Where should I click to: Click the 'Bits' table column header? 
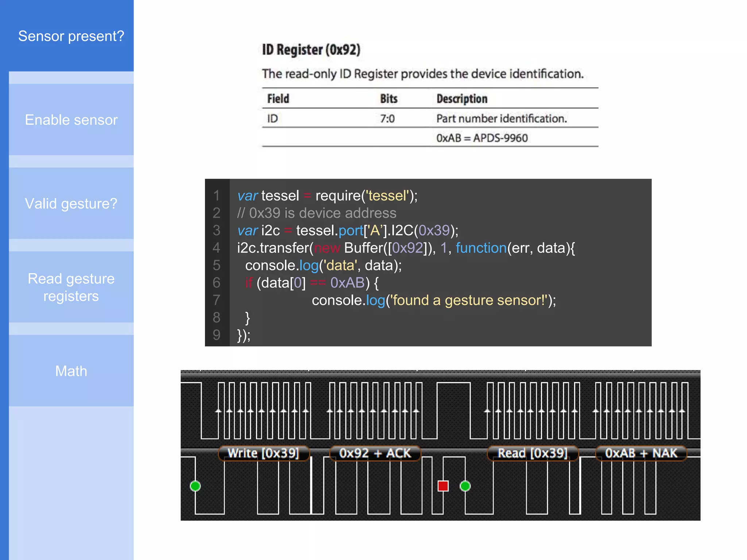388,99
